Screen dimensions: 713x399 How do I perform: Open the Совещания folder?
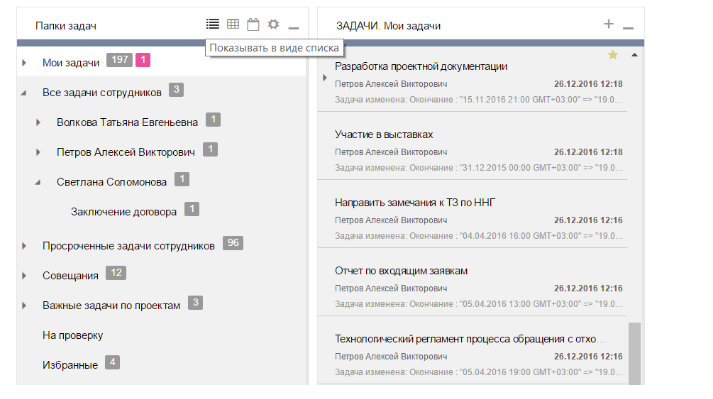pos(70,276)
